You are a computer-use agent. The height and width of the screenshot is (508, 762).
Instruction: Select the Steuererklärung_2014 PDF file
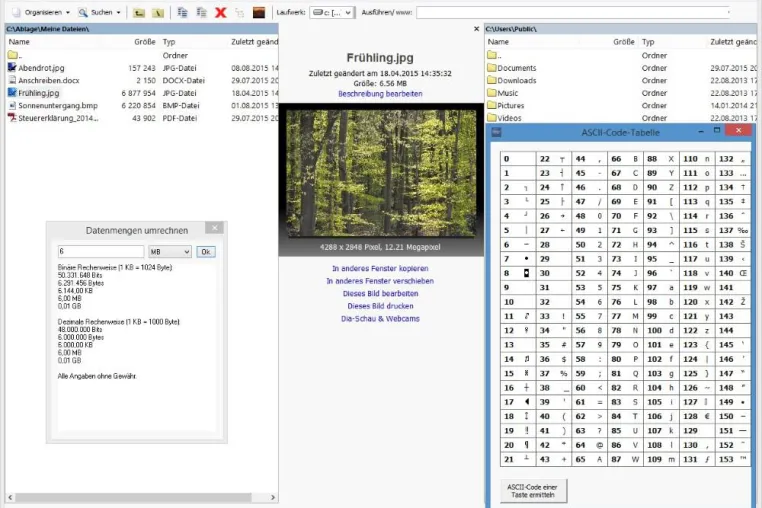tap(58, 118)
